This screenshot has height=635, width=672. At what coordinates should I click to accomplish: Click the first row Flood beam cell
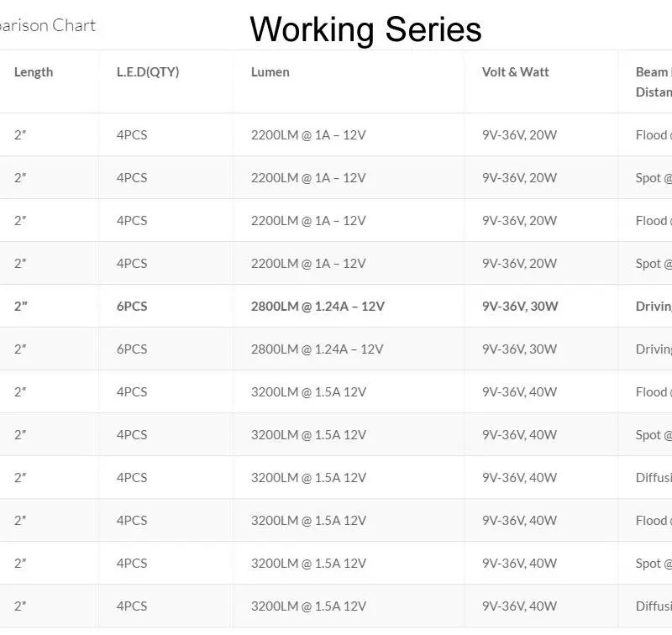pyautogui.click(x=654, y=135)
